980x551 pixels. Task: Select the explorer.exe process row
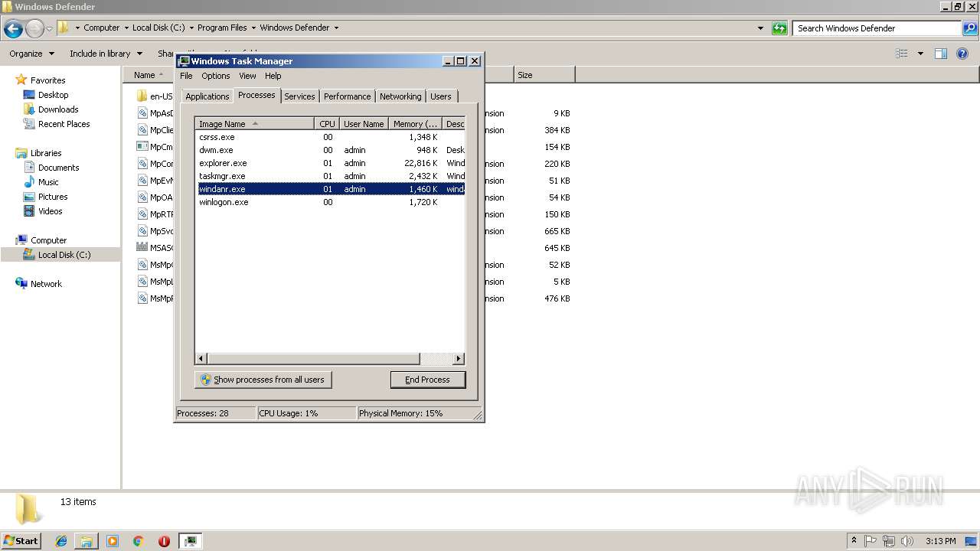(x=331, y=163)
